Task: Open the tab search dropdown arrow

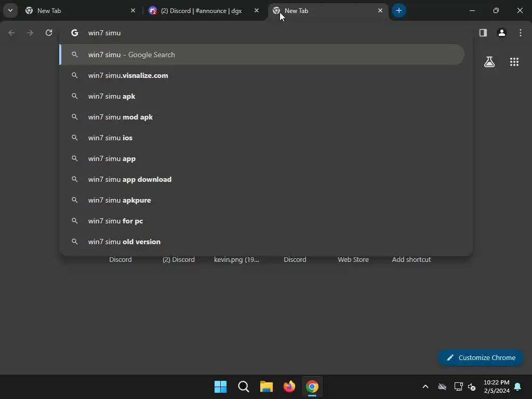Action: pyautogui.click(x=10, y=10)
